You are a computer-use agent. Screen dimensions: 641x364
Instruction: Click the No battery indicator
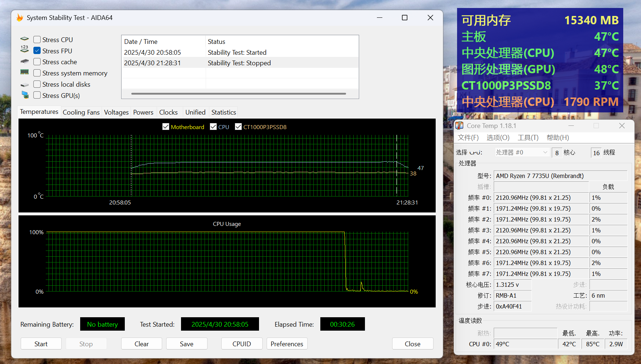[102, 324]
